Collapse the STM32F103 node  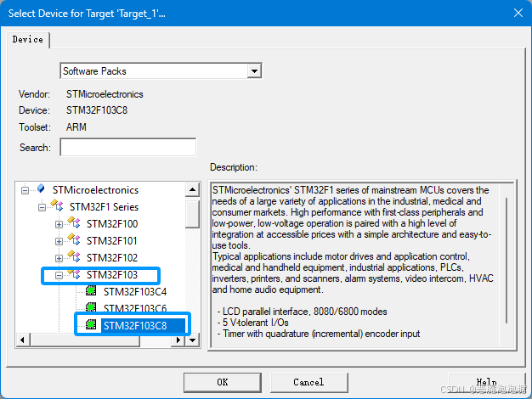(59, 275)
